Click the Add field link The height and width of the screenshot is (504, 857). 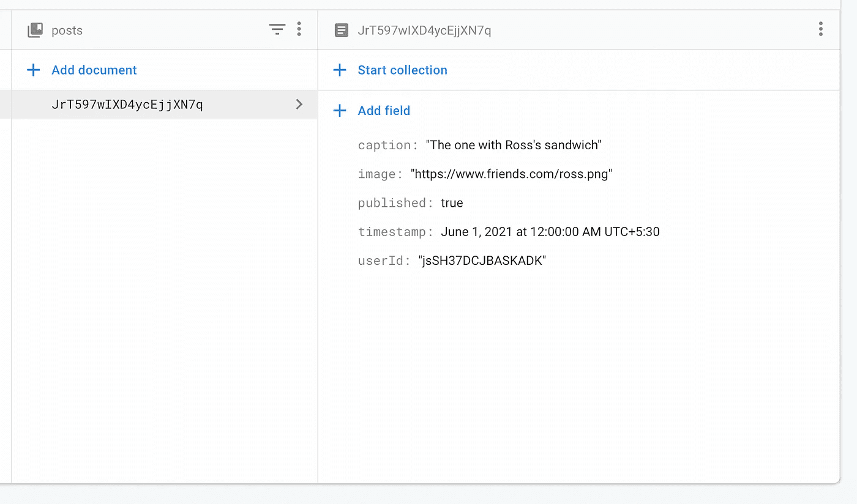pos(384,111)
